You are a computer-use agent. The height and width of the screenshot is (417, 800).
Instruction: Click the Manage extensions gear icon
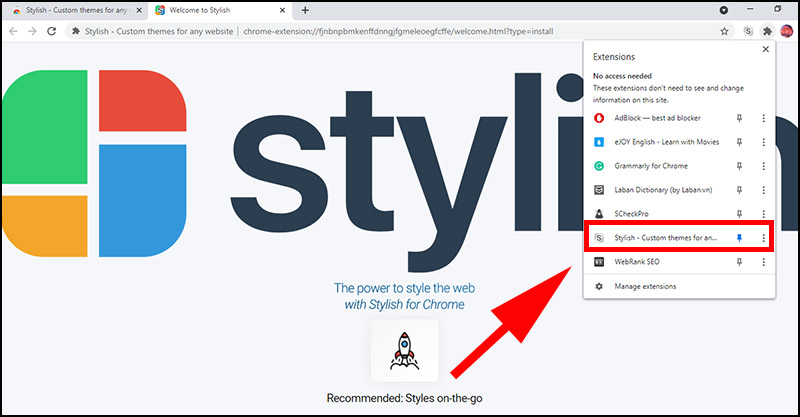(599, 286)
